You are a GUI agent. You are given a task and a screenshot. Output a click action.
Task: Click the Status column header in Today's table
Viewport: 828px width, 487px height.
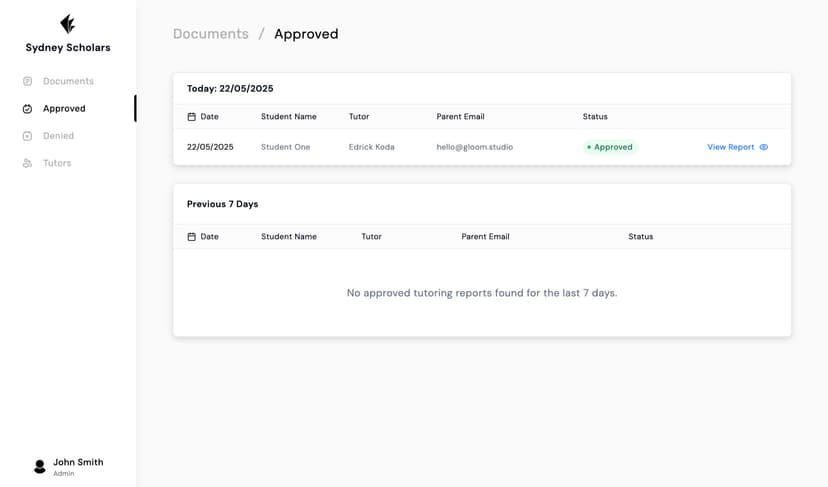click(x=595, y=117)
